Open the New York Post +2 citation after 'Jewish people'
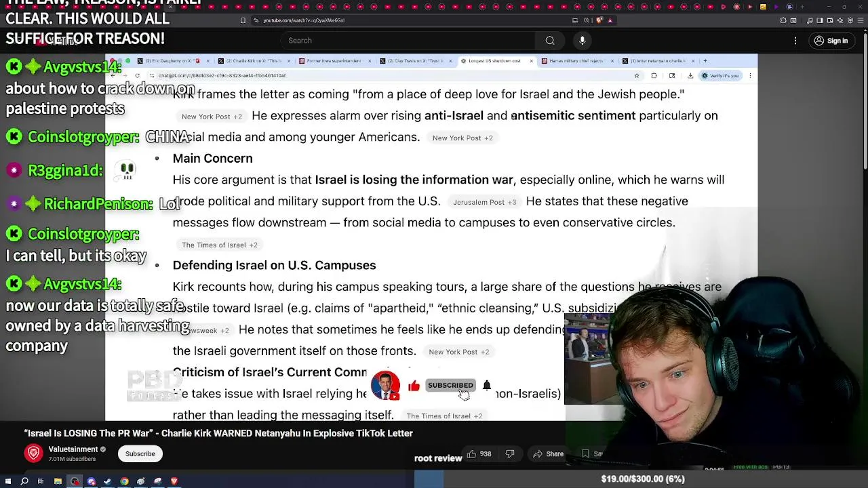Viewport: 868px width, 488px height. [x=212, y=117]
